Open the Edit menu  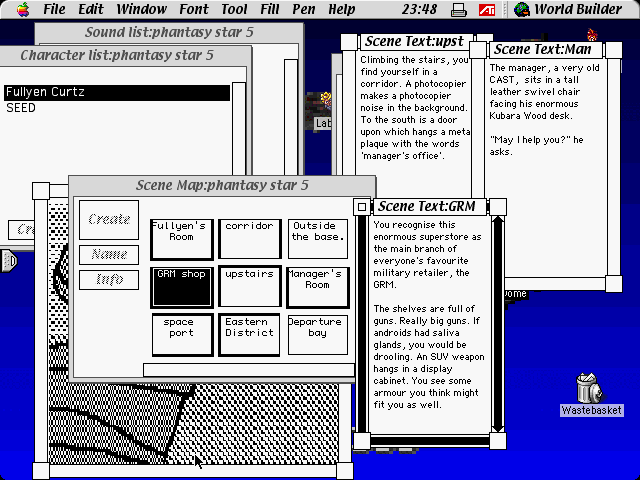91,9
